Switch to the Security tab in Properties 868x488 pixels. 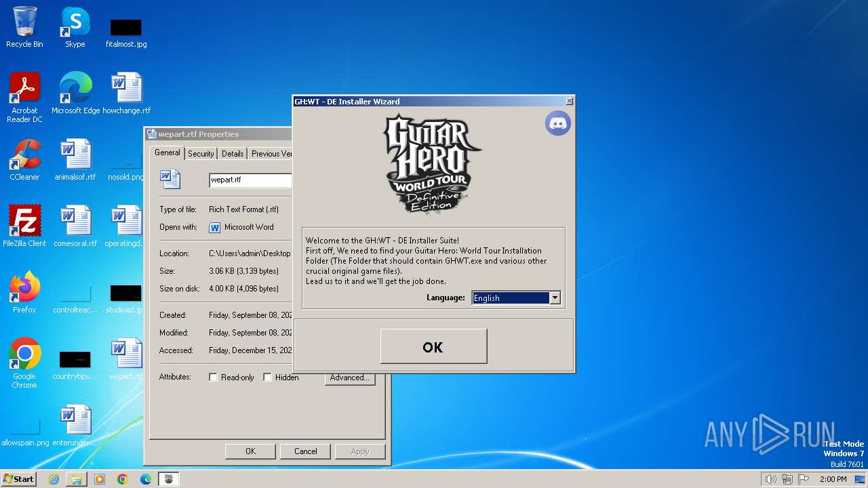pos(201,154)
